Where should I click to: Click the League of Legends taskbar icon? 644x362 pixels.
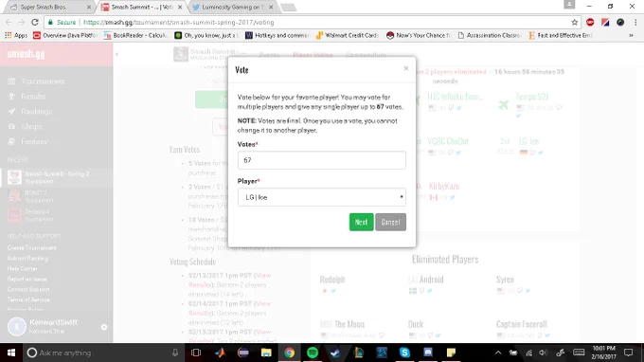[x=359, y=353]
